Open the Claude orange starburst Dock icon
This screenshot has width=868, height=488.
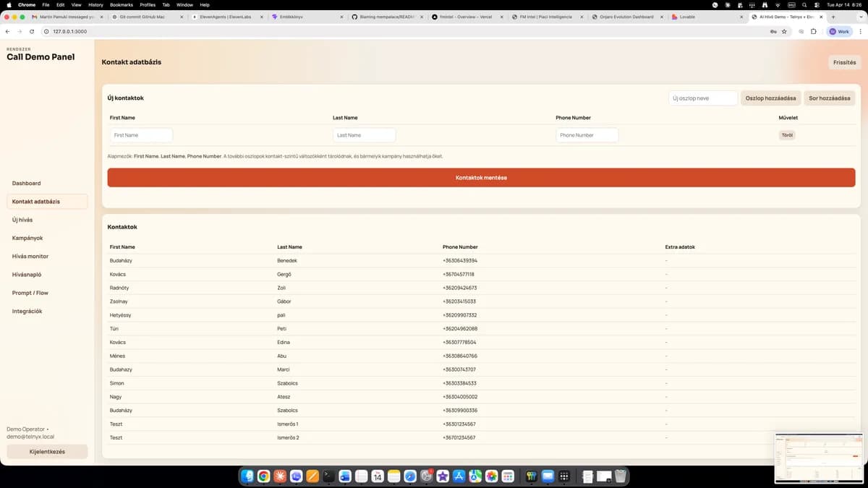click(280, 476)
